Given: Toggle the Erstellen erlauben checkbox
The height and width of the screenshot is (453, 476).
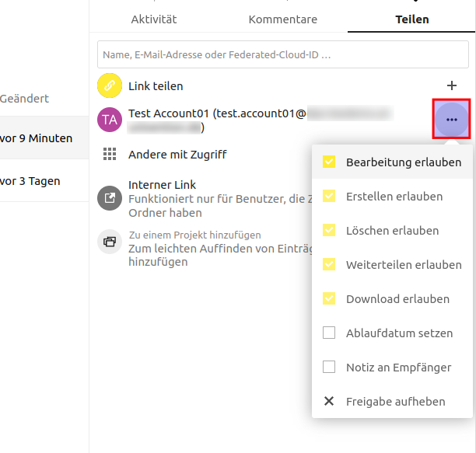Looking at the screenshot, I should coord(329,196).
